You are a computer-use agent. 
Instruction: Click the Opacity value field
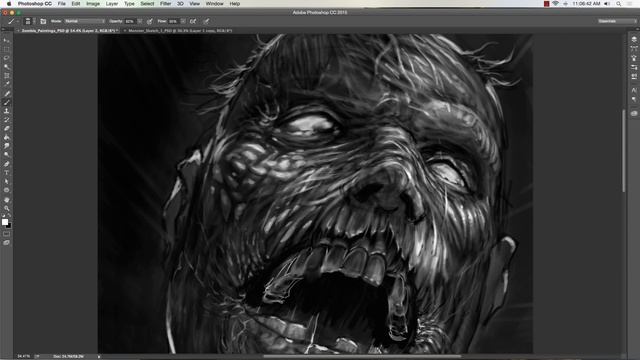[130, 21]
